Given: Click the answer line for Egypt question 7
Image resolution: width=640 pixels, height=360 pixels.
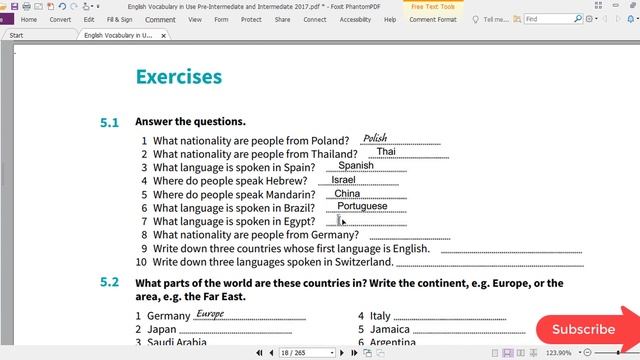Looking at the screenshot, I should [366, 222].
